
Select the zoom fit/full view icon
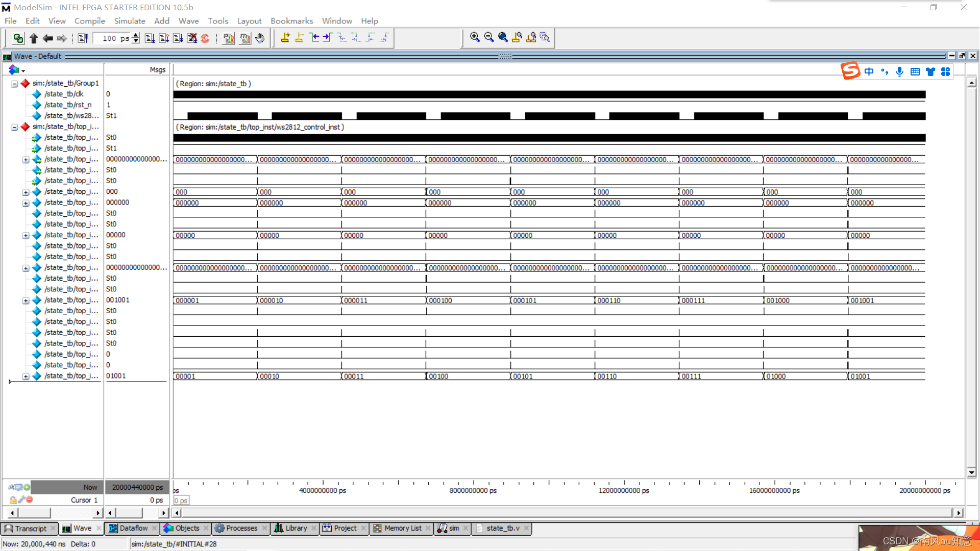pos(503,38)
